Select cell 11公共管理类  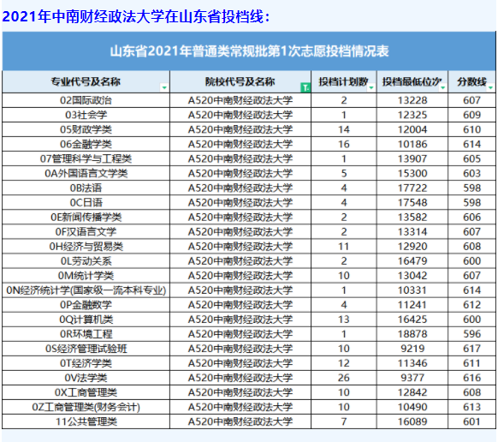coord(86,421)
